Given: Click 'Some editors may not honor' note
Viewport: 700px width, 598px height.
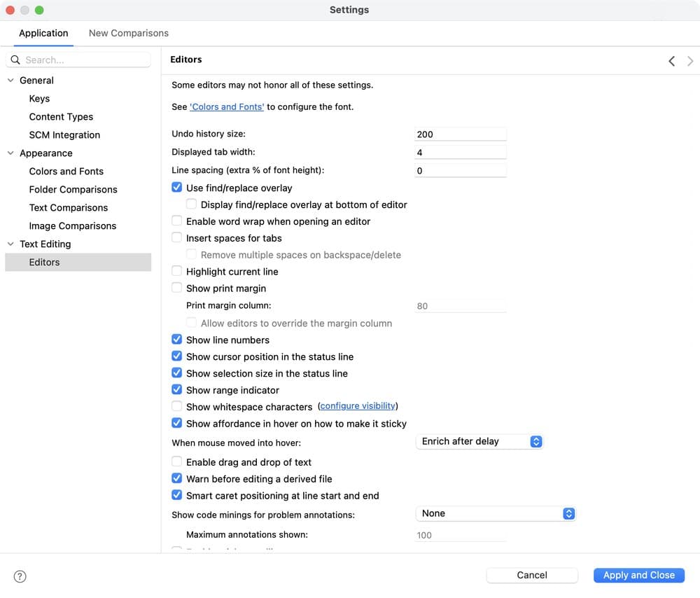Looking at the screenshot, I should (x=272, y=85).
